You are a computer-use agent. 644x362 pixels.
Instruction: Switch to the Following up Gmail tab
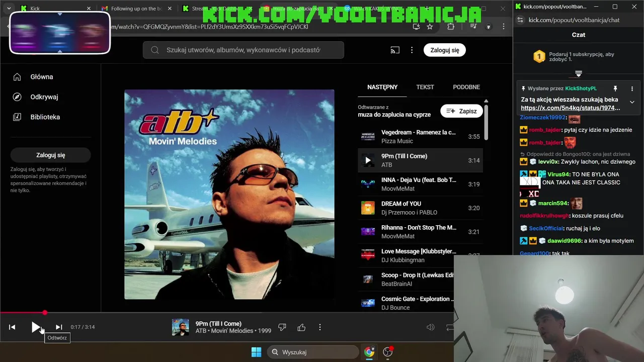pyautogui.click(x=136, y=9)
